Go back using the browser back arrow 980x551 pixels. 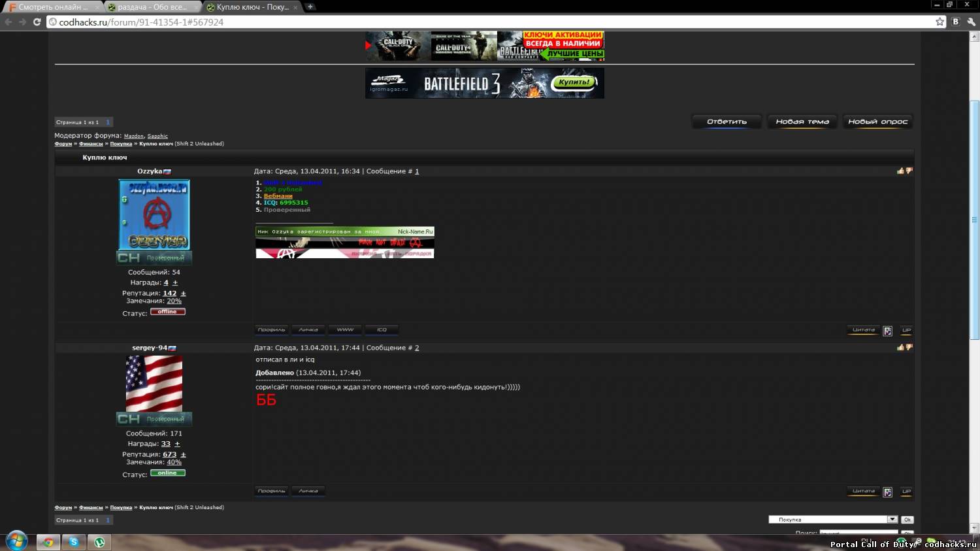8,22
